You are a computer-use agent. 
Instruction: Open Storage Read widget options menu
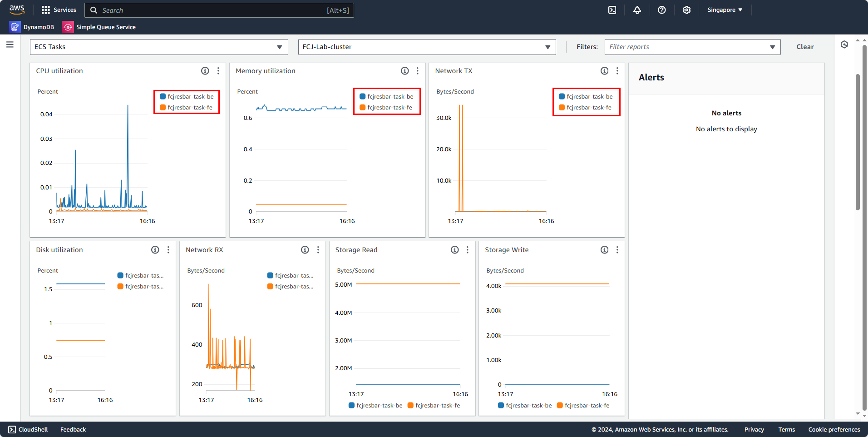(468, 250)
